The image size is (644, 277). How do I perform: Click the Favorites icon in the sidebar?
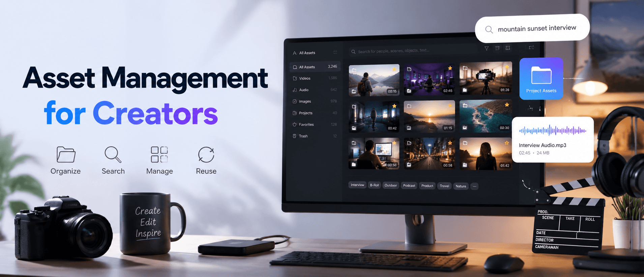[294, 125]
